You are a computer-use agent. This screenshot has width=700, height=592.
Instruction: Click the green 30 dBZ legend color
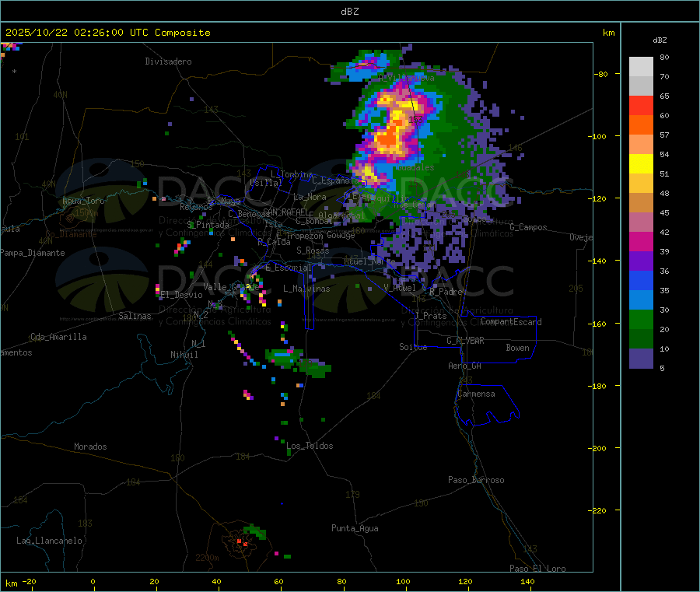(x=641, y=319)
